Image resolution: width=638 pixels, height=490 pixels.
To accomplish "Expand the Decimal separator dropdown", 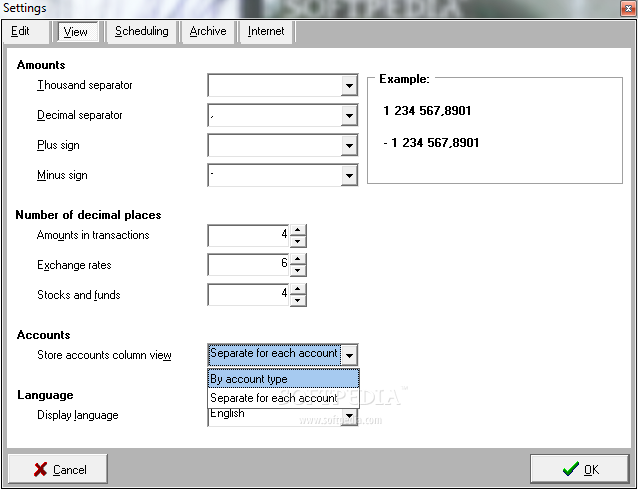I will point(349,116).
